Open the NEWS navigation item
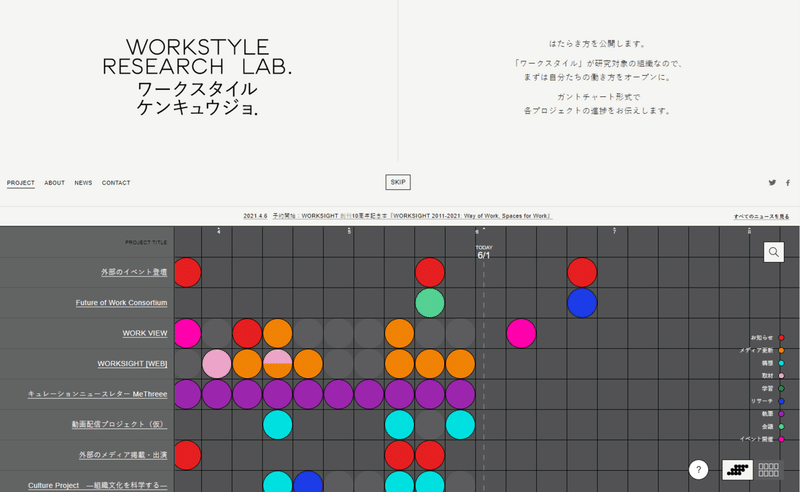 point(83,183)
